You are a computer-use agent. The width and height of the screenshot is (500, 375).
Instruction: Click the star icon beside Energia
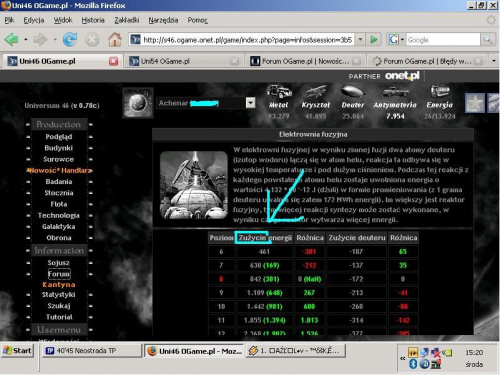pos(475,103)
